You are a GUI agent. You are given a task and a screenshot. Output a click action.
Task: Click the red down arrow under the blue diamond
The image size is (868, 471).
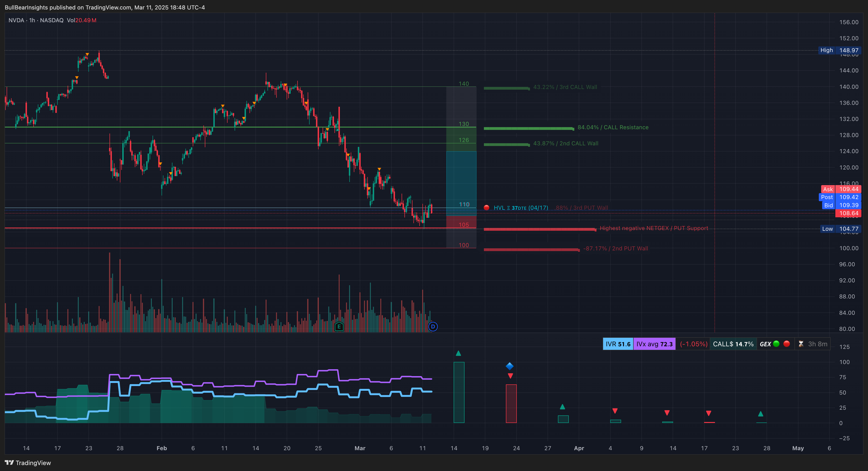(510, 376)
